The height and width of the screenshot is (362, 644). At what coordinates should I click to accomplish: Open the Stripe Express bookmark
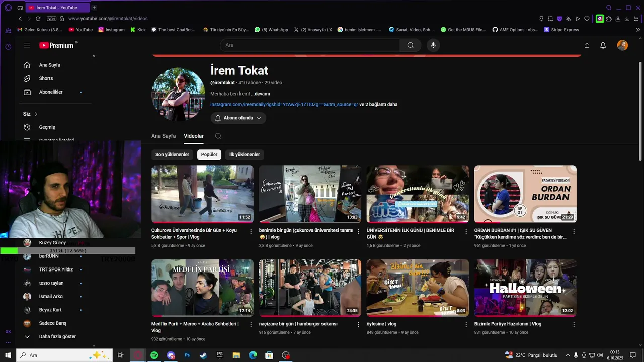click(x=561, y=30)
